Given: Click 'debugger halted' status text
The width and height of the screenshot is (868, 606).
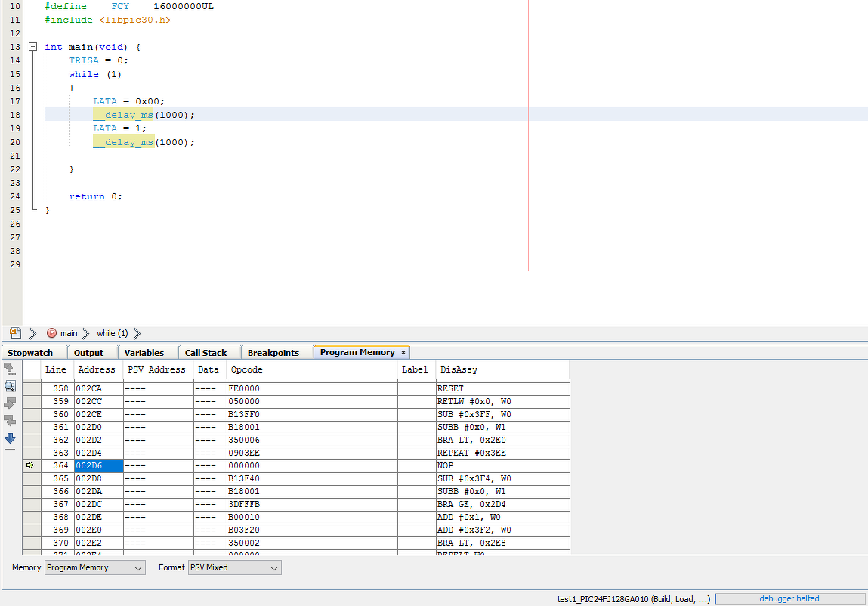Looking at the screenshot, I should (789, 598).
